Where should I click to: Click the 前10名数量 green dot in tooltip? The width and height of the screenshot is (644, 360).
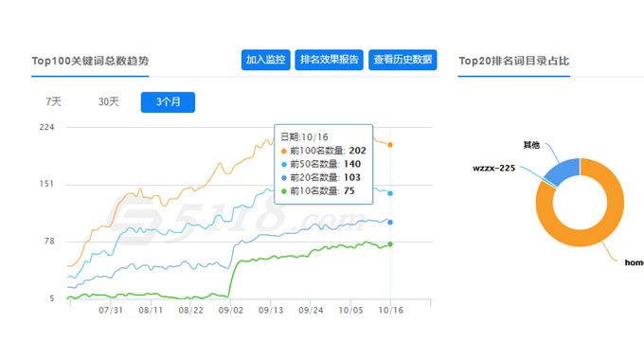pos(284,191)
